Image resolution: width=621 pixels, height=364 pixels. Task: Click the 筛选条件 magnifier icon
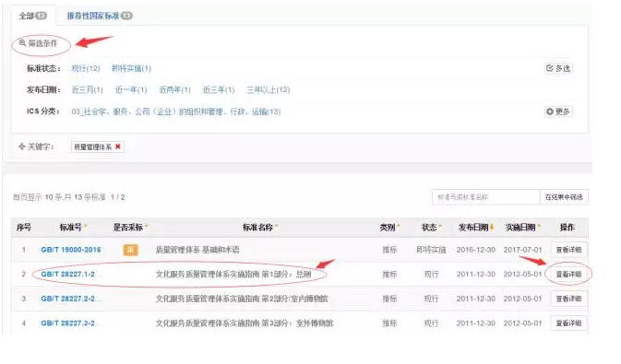(22, 42)
